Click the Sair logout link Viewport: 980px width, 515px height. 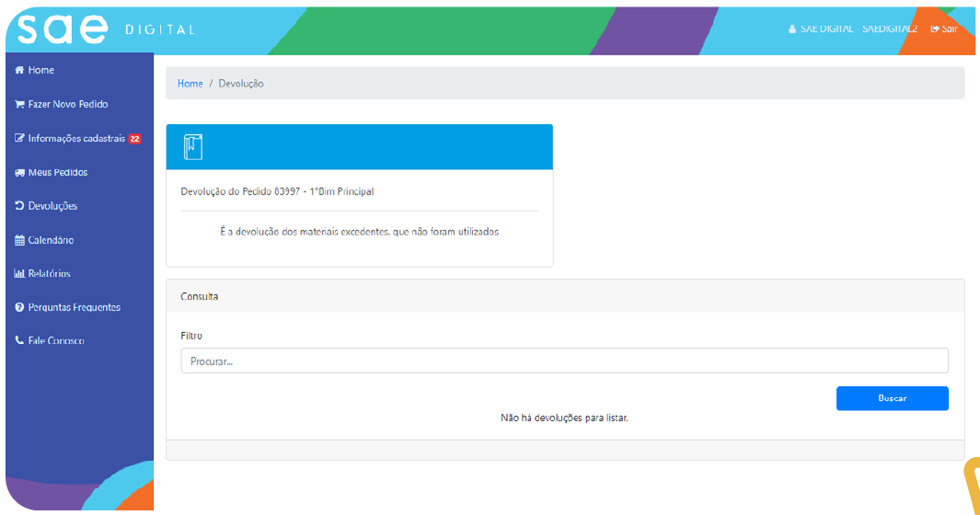950,29
